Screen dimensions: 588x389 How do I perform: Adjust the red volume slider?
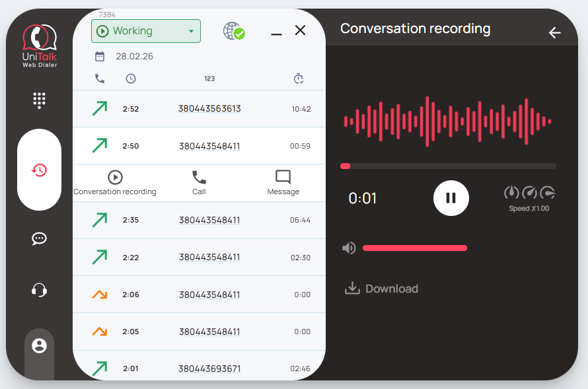click(415, 248)
